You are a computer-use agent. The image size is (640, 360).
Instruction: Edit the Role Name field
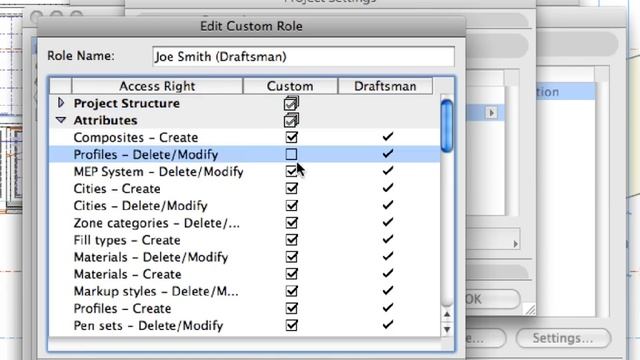point(303,56)
